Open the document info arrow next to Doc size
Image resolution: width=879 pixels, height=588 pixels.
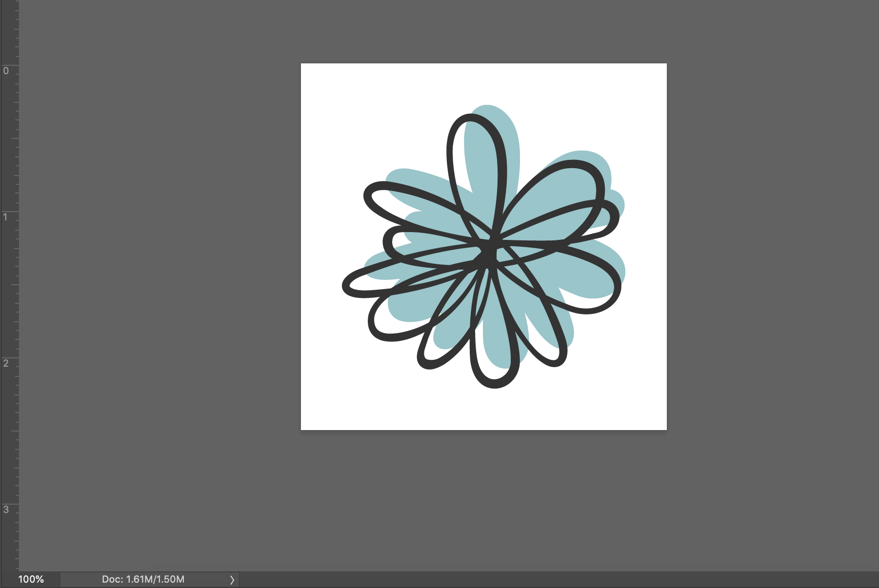232,580
